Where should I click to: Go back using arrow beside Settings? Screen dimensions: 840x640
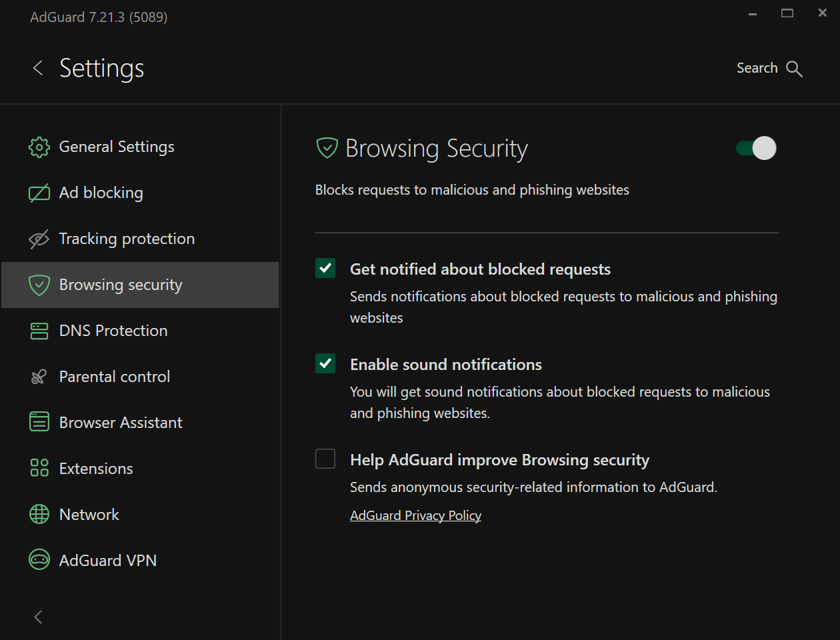pyautogui.click(x=38, y=68)
